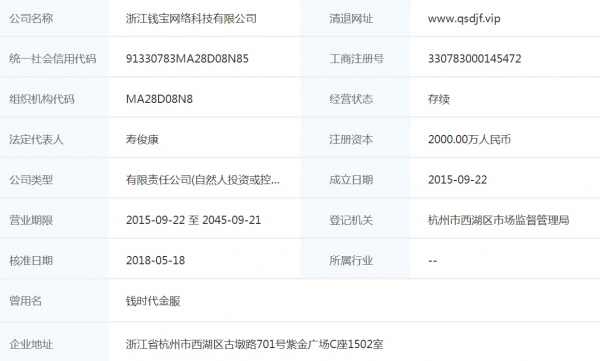Select business term 2015-09-22 至 2045-09-21

(194, 220)
